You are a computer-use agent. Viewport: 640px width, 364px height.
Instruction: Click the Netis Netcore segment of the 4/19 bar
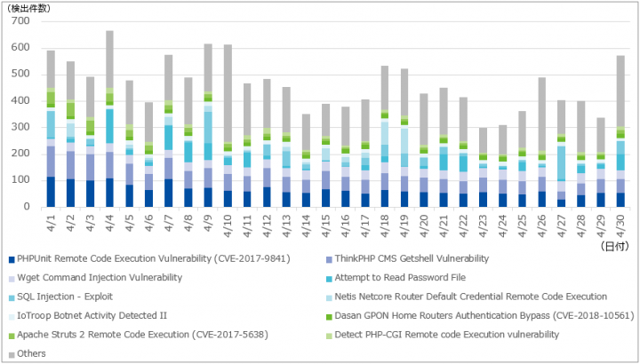[404, 140]
